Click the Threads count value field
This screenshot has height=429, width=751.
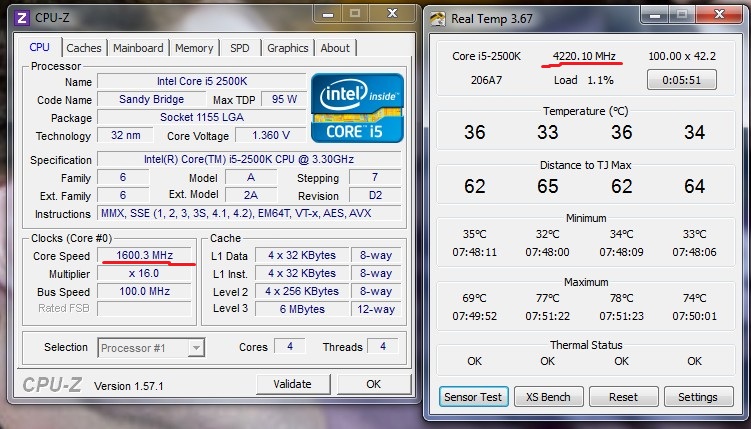tap(383, 346)
